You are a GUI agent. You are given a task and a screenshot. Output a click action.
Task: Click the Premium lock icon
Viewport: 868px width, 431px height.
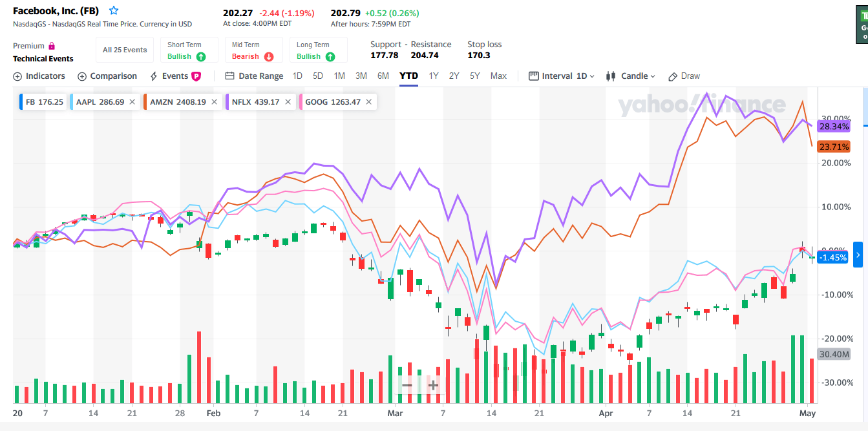point(52,46)
